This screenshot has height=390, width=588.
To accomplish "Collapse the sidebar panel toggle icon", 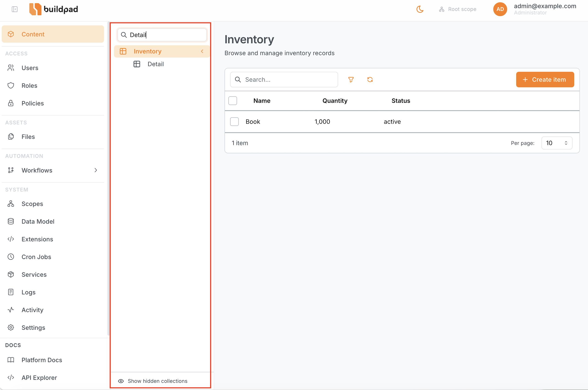I will (15, 9).
